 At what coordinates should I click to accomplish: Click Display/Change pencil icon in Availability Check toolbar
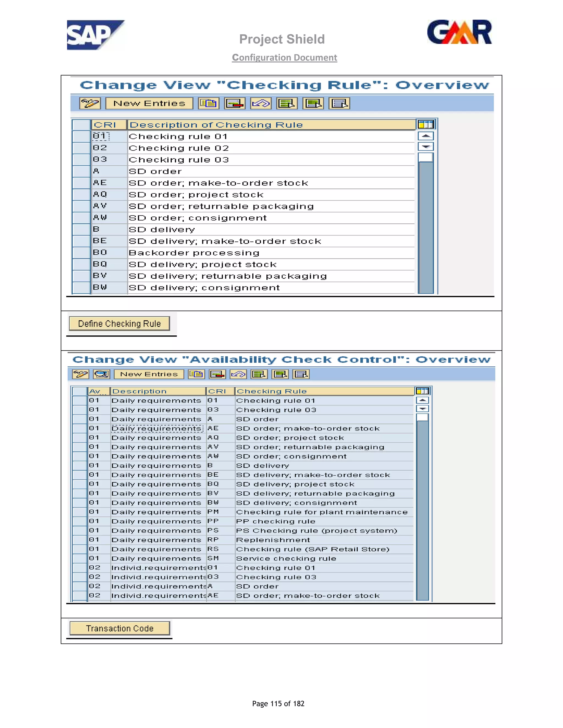[x=80, y=374]
